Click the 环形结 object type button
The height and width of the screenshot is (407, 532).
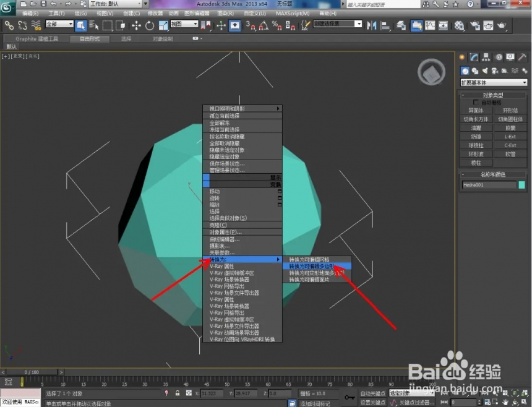(510, 110)
